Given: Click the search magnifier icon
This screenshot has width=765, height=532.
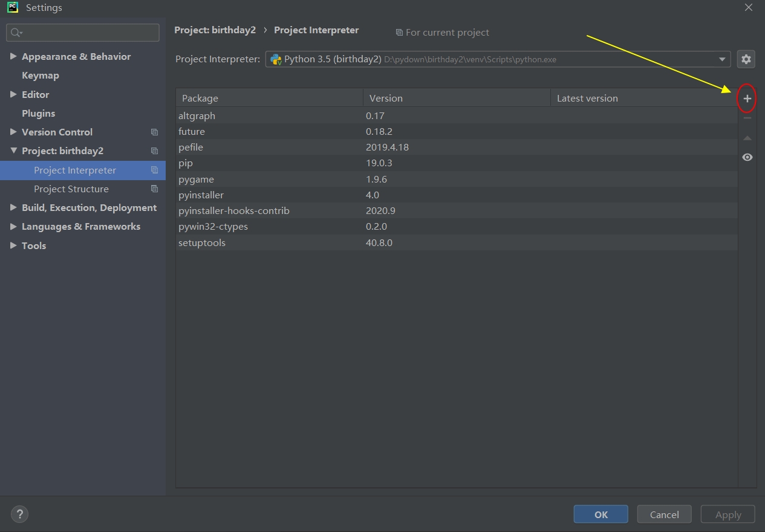Looking at the screenshot, I should (x=16, y=33).
